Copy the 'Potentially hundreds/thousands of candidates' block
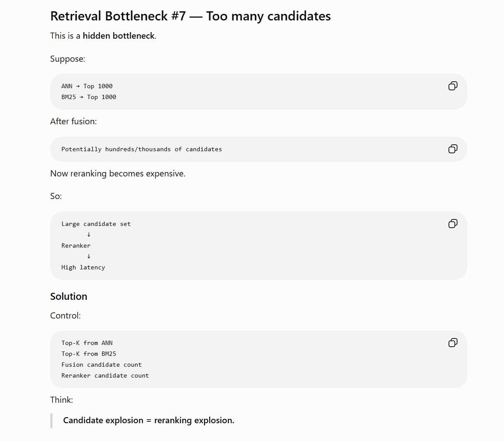The height and width of the screenshot is (441, 504). pyautogui.click(x=453, y=149)
